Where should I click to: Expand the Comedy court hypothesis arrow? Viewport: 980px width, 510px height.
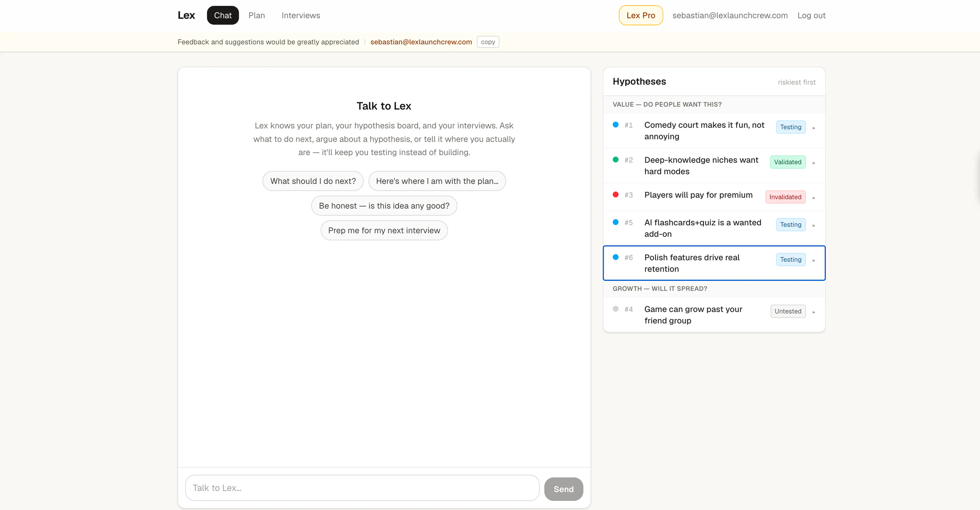point(814,128)
